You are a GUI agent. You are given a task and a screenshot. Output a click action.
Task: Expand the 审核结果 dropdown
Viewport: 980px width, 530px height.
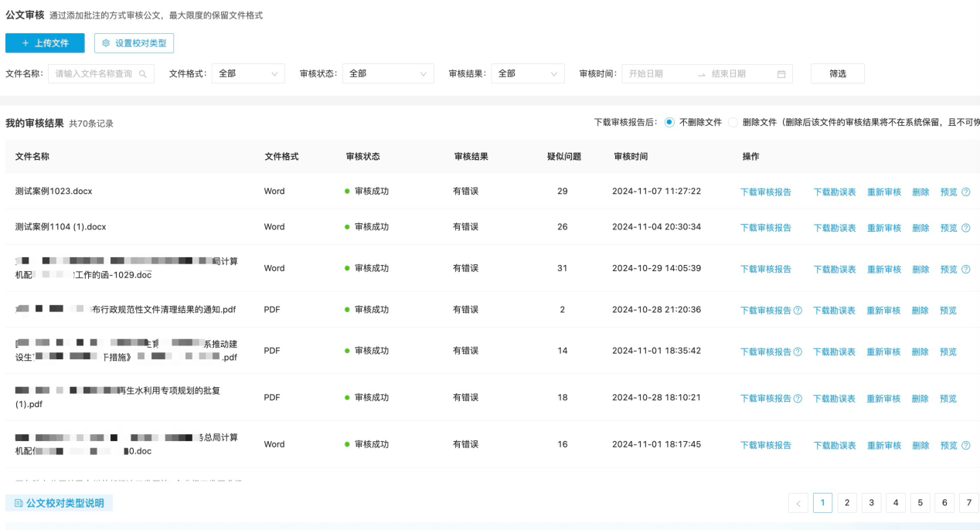(528, 73)
